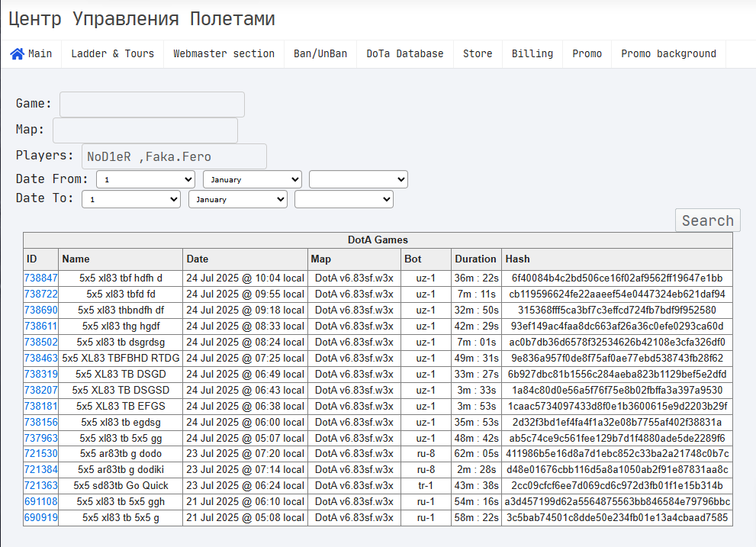
Task: Focus the Map input field
Action: point(145,130)
